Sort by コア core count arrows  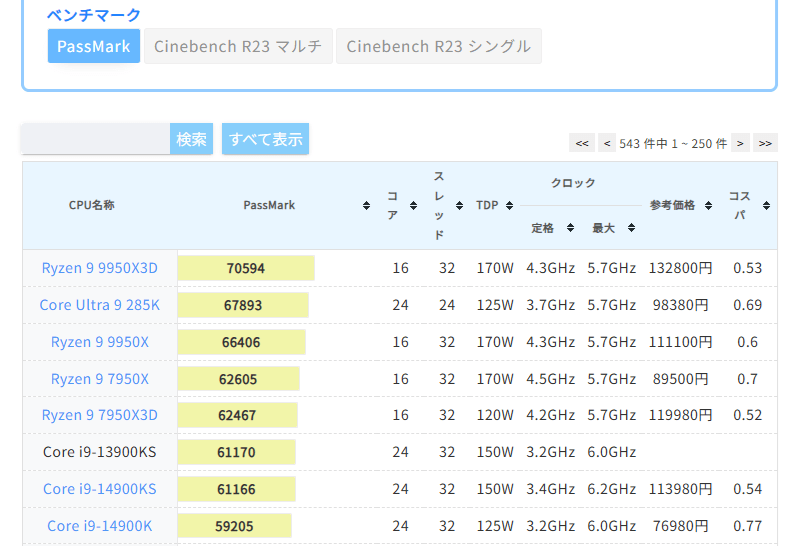414,205
